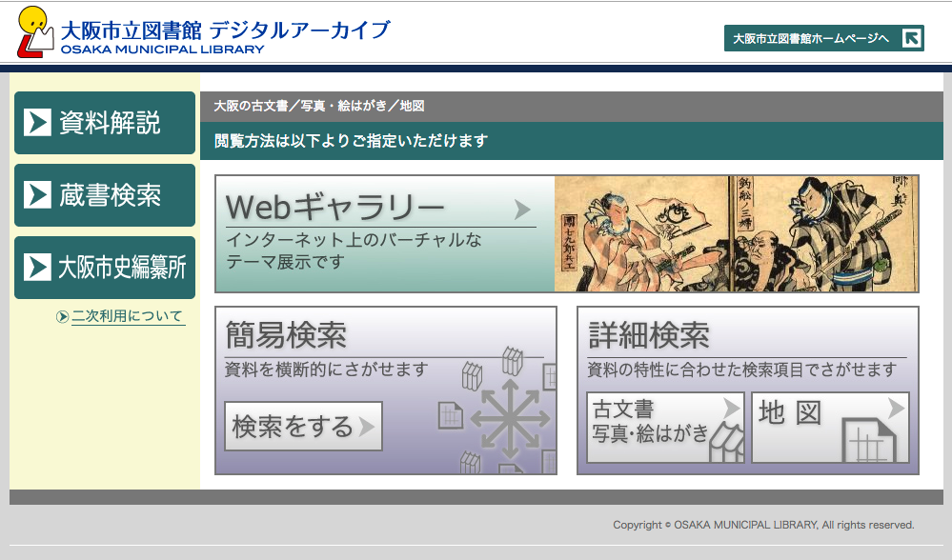Screen dimensions: 952x560
Task: Click 大阪の古文書／写真・絵はがき／地図 header text
Action: tap(318, 106)
